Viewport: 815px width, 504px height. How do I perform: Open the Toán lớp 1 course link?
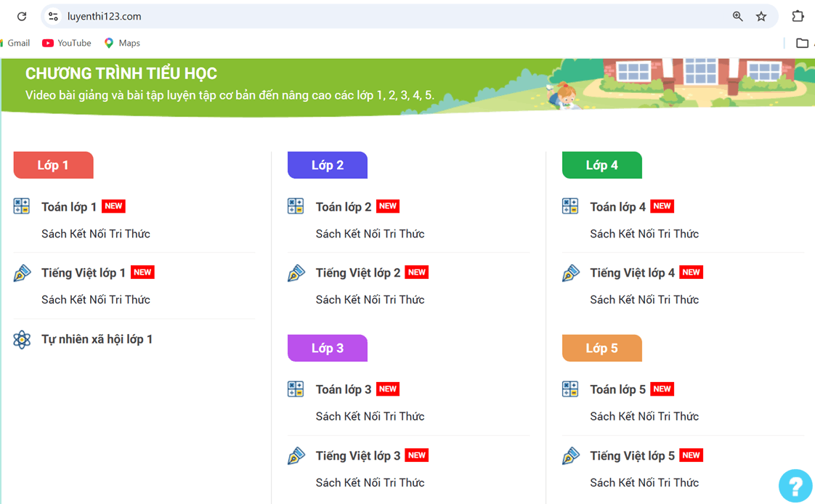coord(69,207)
